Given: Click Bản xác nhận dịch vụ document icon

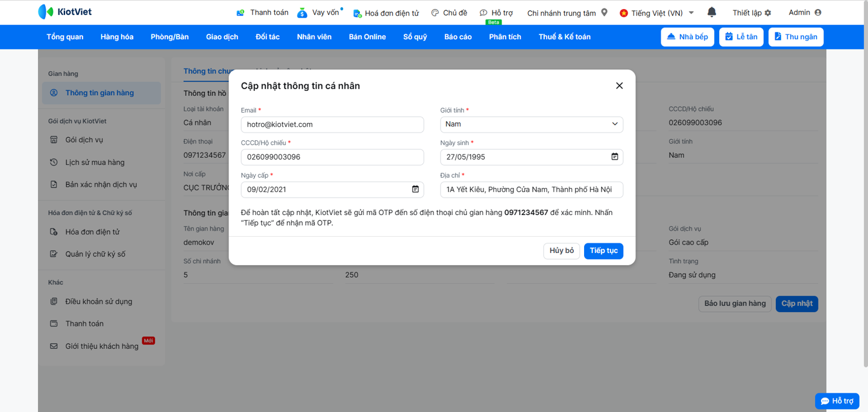Looking at the screenshot, I should pos(54,184).
